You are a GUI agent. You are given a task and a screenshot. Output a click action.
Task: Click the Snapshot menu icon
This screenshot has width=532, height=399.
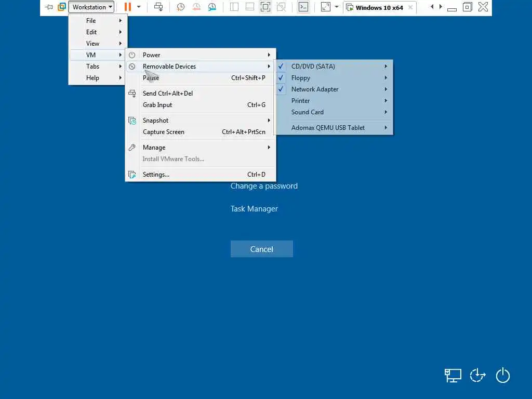[x=132, y=121]
